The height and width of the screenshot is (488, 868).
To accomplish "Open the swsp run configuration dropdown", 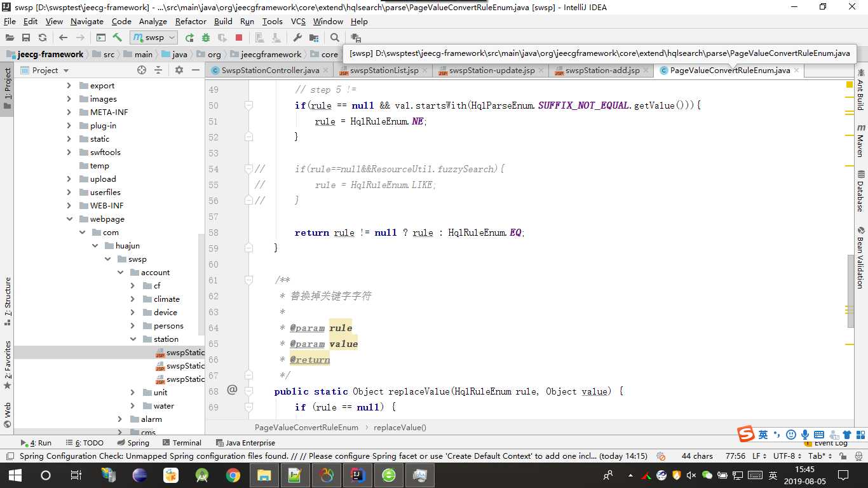I will tap(153, 37).
